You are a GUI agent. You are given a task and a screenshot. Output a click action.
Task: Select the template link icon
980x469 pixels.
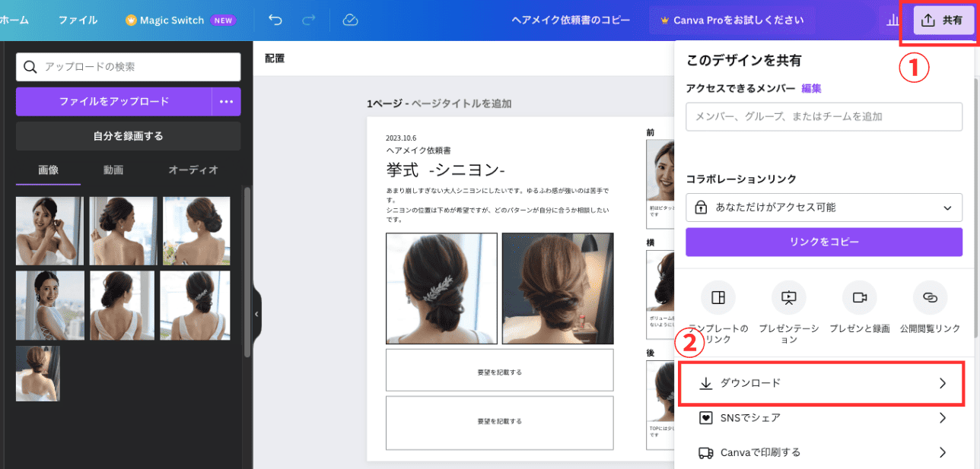pyautogui.click(x=717, y=298)
